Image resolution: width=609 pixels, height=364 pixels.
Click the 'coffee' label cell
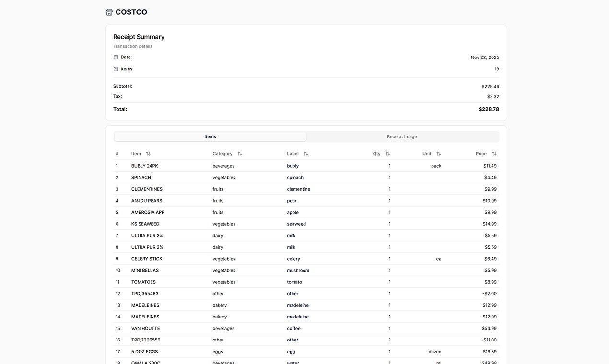[x=293, y=328]
